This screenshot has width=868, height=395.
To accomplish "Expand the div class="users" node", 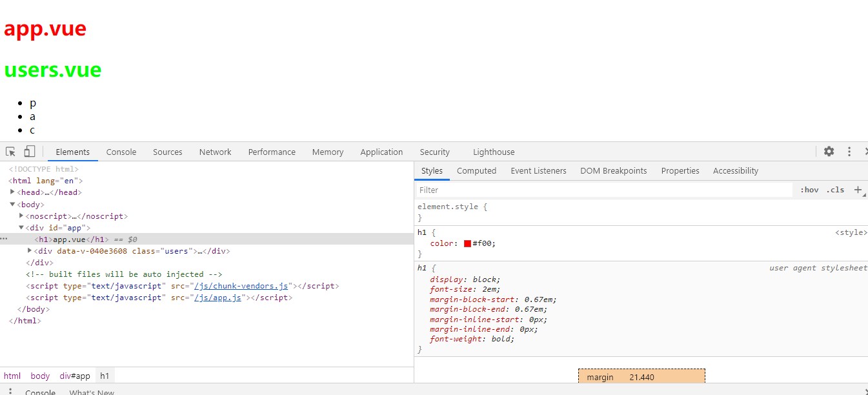I will (x=30, y=250).
